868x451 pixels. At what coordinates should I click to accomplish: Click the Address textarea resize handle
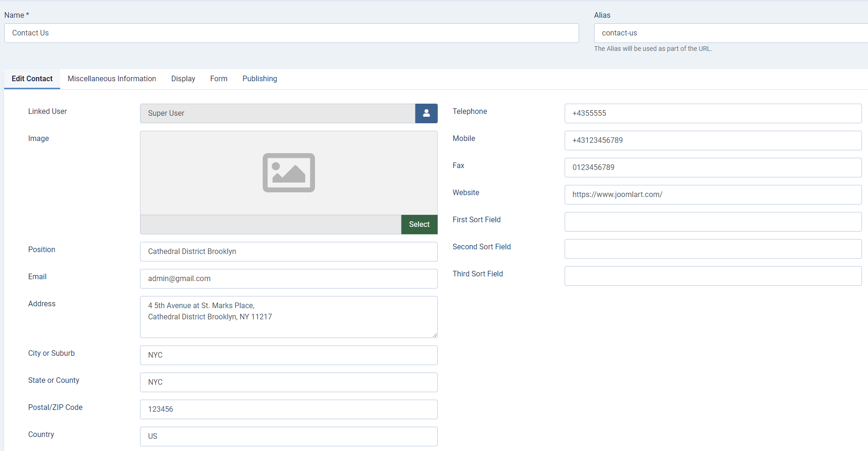(x=434, y=335)
